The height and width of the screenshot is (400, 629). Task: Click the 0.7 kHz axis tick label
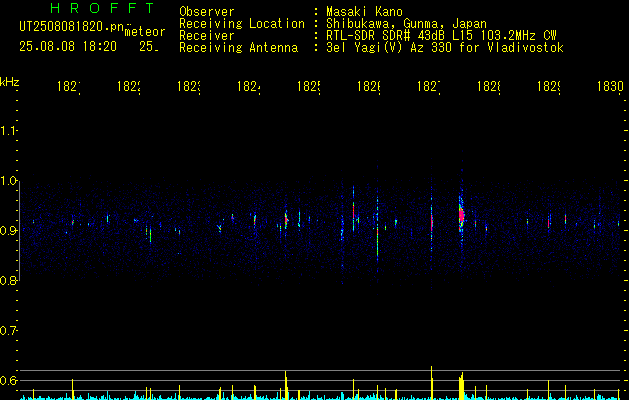(9, 330)
